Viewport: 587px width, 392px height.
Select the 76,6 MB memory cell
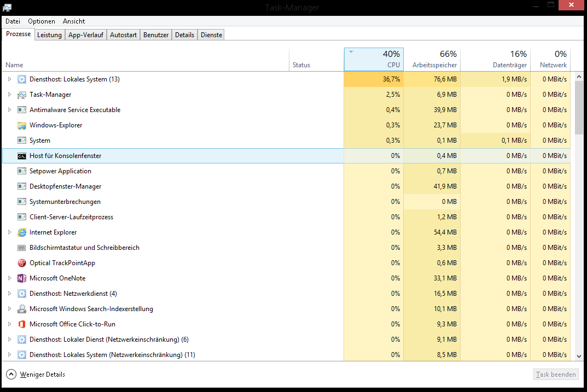coord(432,79)
